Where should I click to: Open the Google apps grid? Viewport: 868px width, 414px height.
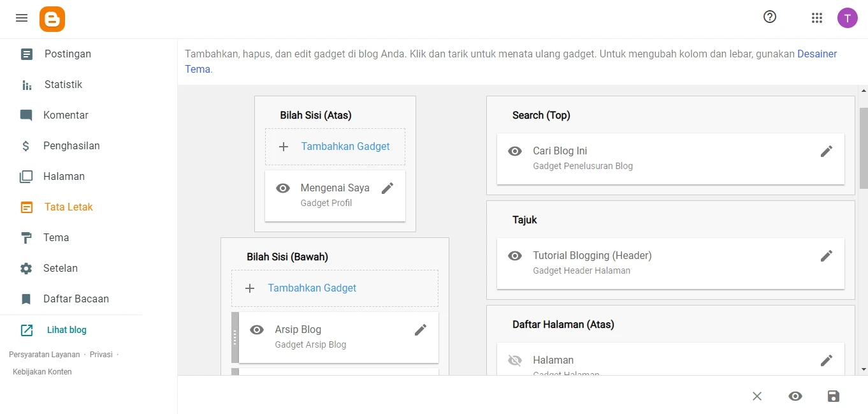coord(817,18)
